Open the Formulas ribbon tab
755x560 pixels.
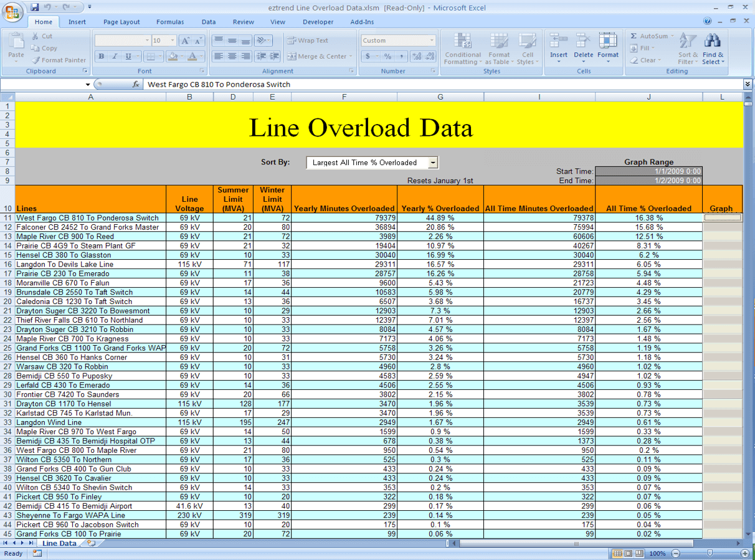169,22
